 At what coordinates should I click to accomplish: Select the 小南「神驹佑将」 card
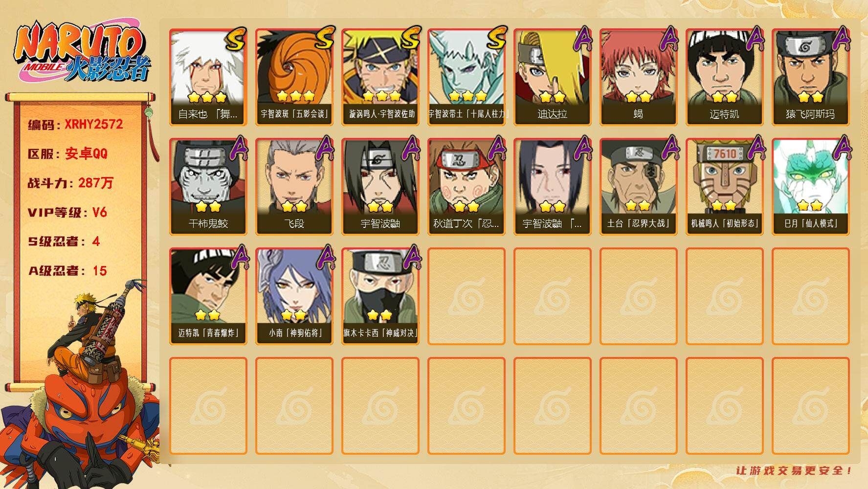coord(294,296)
